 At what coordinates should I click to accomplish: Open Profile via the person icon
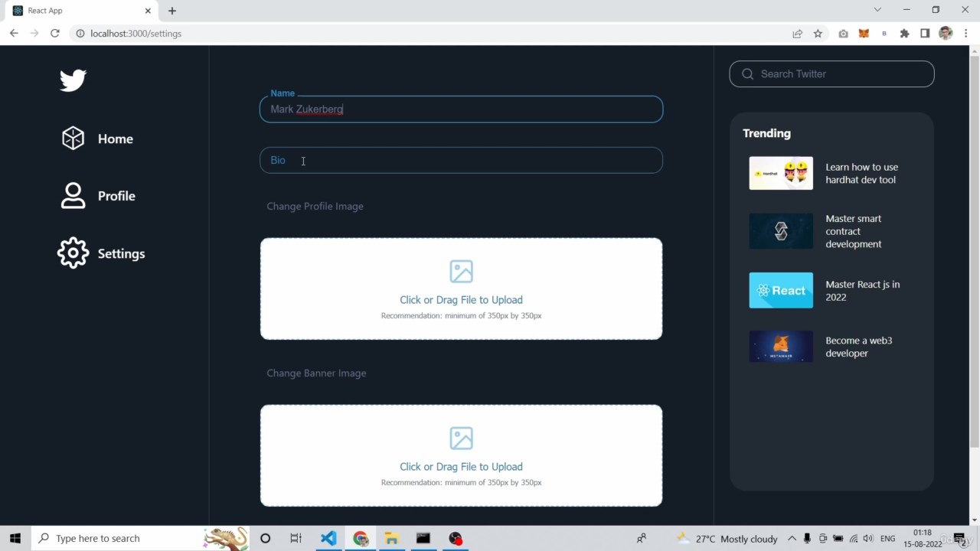pyautogui.click(x=73, y=196)
